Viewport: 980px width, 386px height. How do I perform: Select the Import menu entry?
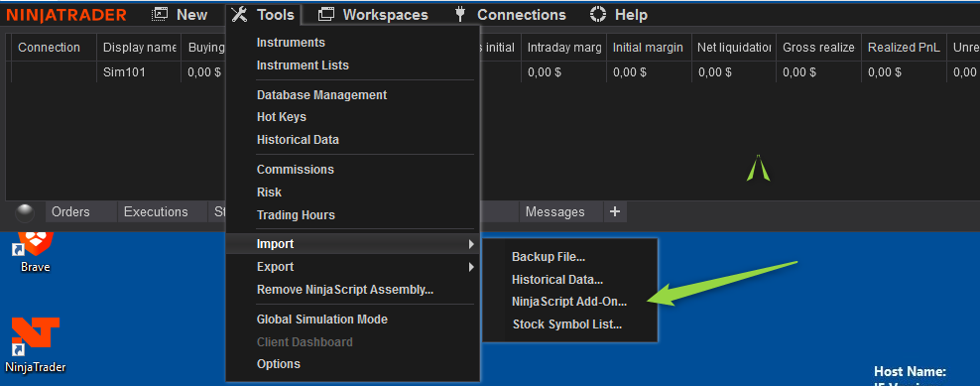(352, 244)
